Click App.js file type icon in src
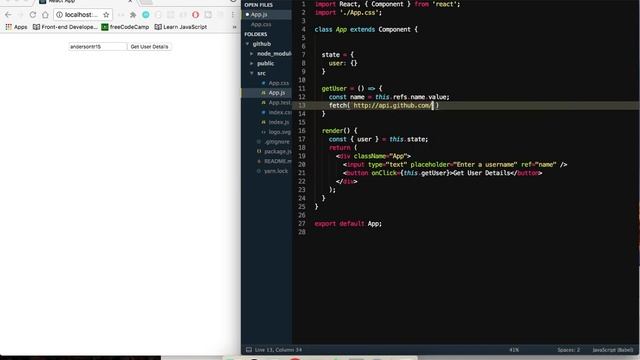This screenshot has width=640, height=360. click(263, 93)
